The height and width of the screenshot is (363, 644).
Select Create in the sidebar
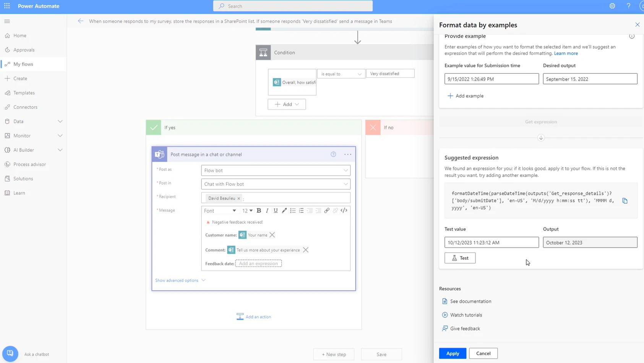[33, 79]
